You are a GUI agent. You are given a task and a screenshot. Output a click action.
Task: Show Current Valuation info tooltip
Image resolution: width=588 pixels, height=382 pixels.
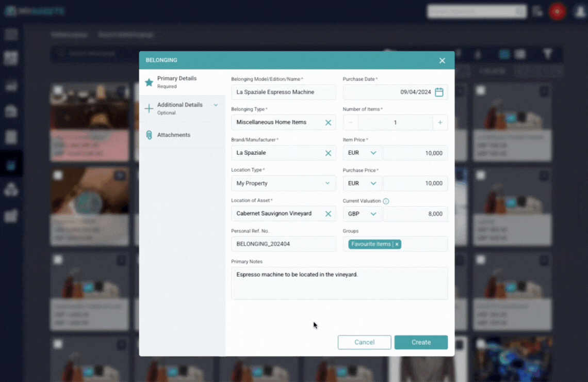(x=386, y=201)
